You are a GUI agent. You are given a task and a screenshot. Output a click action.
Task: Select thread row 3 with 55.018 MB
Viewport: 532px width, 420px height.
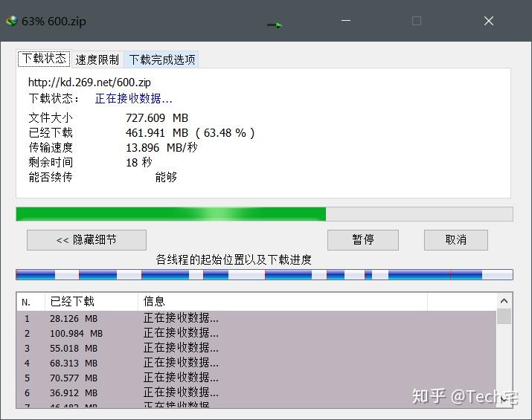(257, 348)
